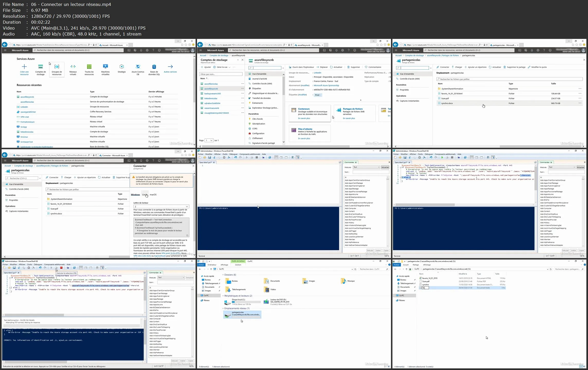
Task: Open Réseaux virtuels service icon
Action: click(73, 69)
